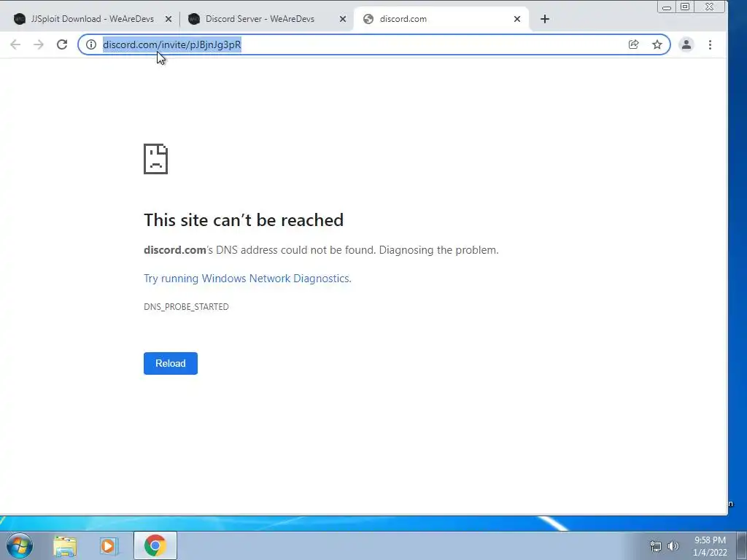Close the Discord Server - WeAreDevs tab
The image size is (747, 560).
(343, 19)
